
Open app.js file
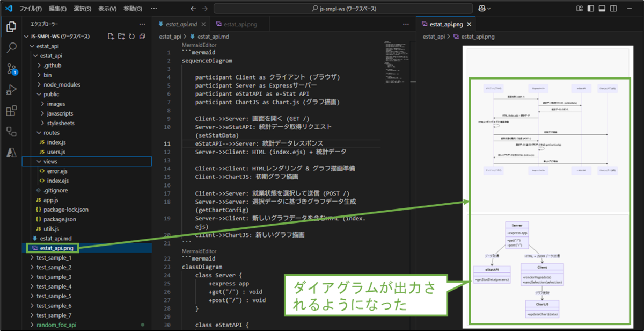(52, 200)
